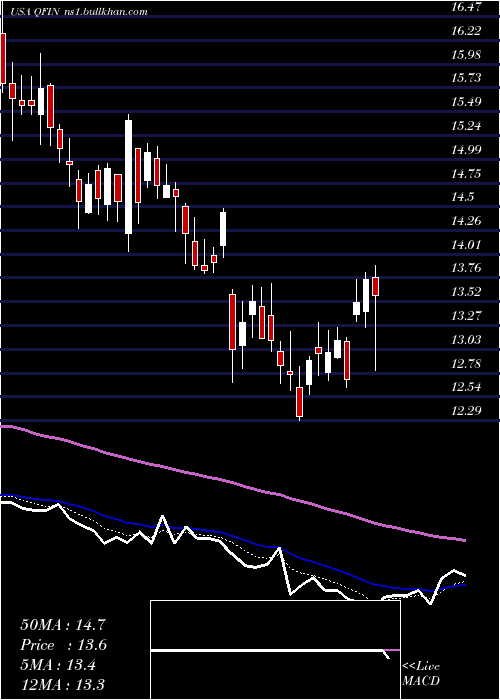The height and width of the screenshot is (700, 500).
Task: Click the 15.24 price axis label
Action: tap(467, 126)
